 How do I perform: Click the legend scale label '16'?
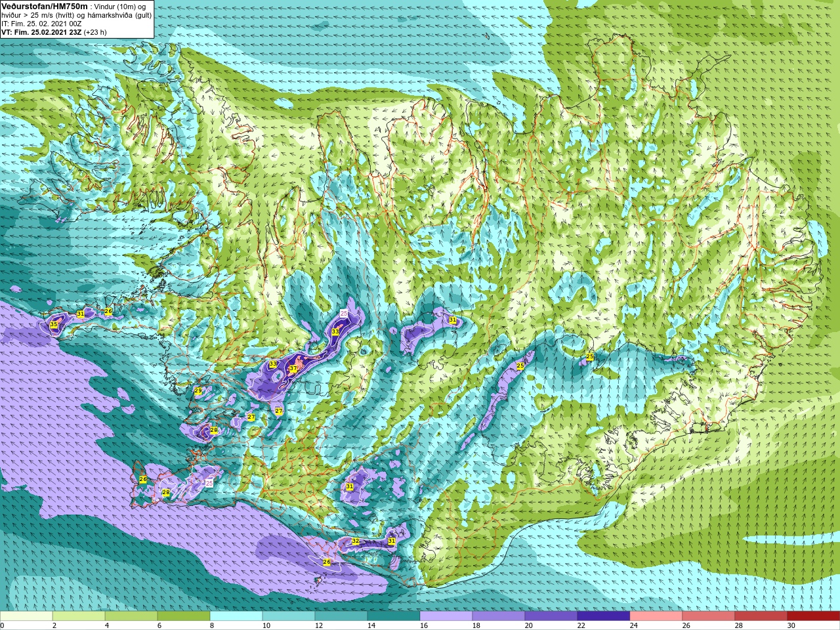pos(423,625)
